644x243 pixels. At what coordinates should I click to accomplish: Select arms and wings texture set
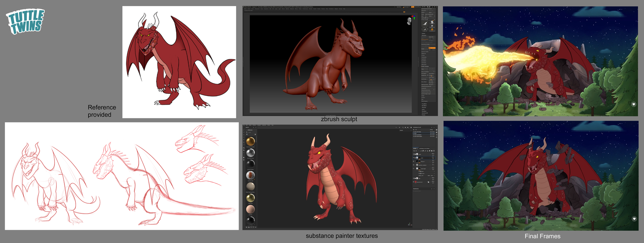click(x=424, y=132)
